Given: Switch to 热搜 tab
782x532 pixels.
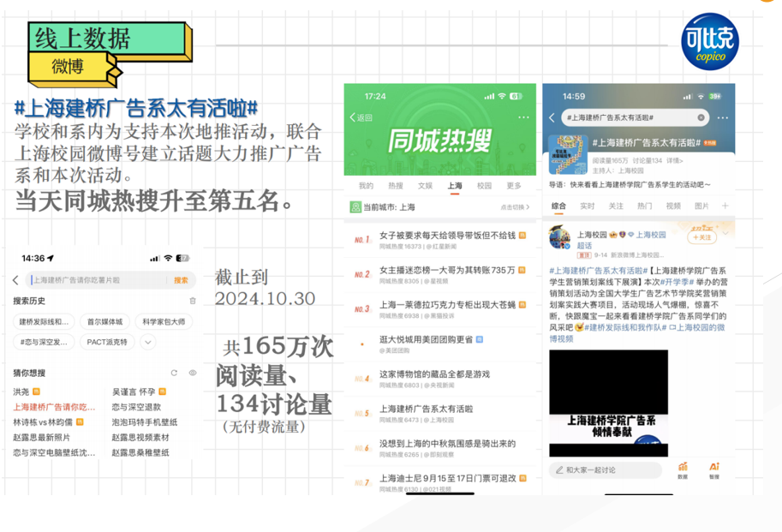Looking at the screenshot, I should click(396, 186).
